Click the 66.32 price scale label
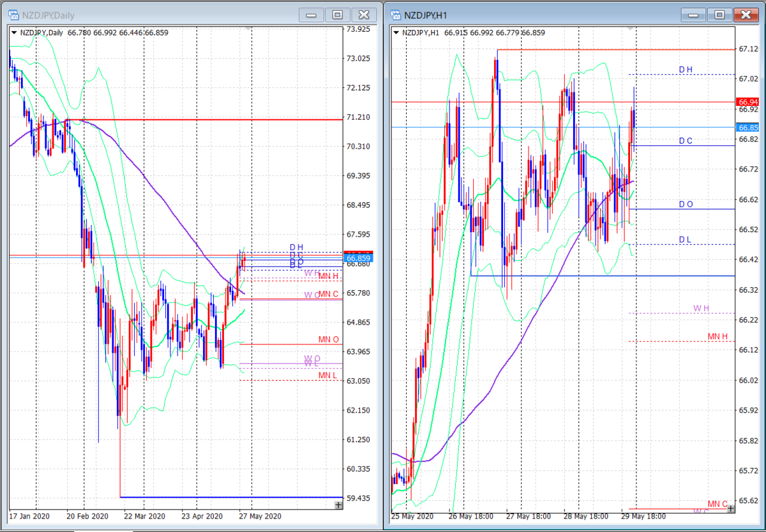 748,290
